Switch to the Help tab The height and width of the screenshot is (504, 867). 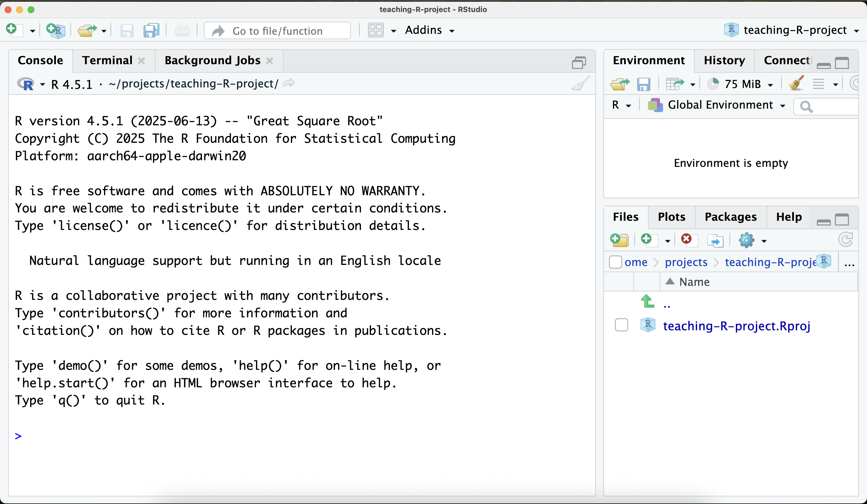tap(789, 217)
